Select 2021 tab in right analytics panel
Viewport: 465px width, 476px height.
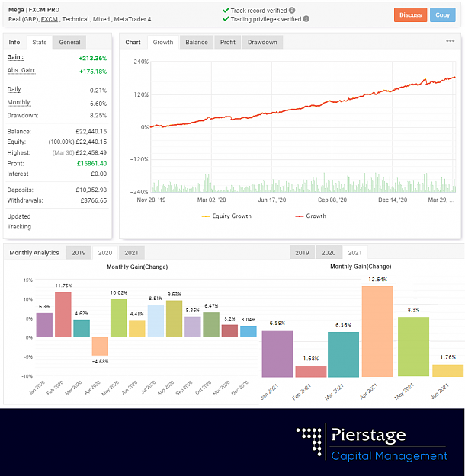tap(355, 253)
